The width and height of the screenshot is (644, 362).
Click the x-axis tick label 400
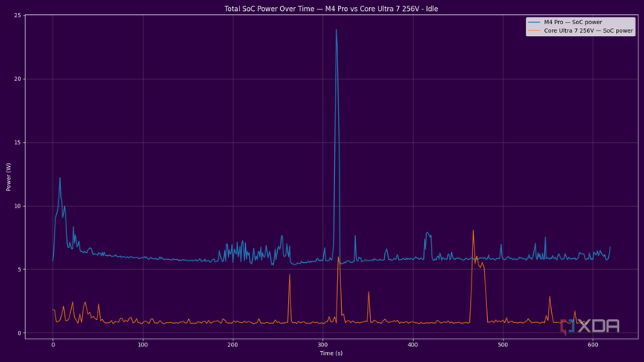[x=413, y=345]
